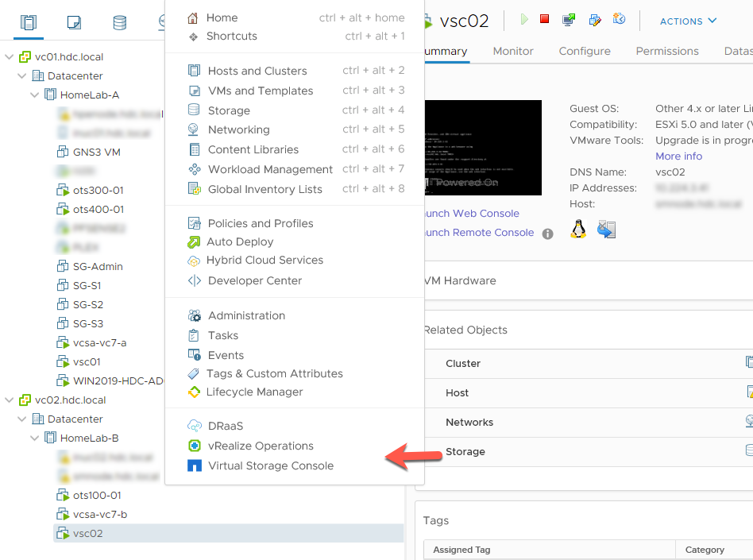Select the vsc01 virtual machine
The width and height of the screenshot is (753, 560).
(x=87, y=361)
